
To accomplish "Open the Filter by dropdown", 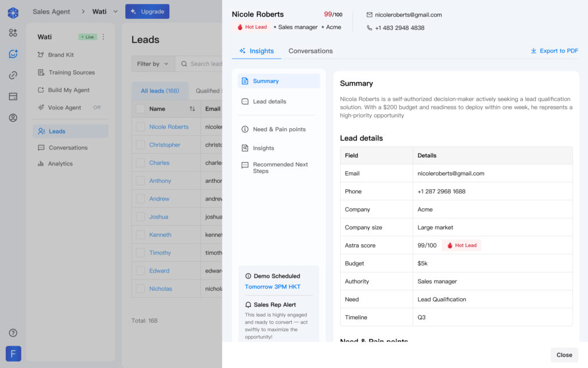I will [x=152, y=64].
